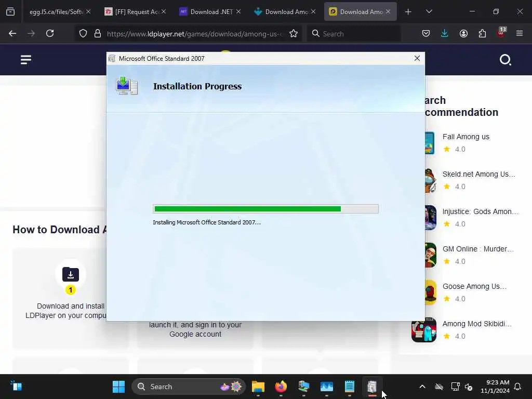Viewport: 532px width, 399px height.
Task: Open a new tab with plus button
Action: point(408,12)
